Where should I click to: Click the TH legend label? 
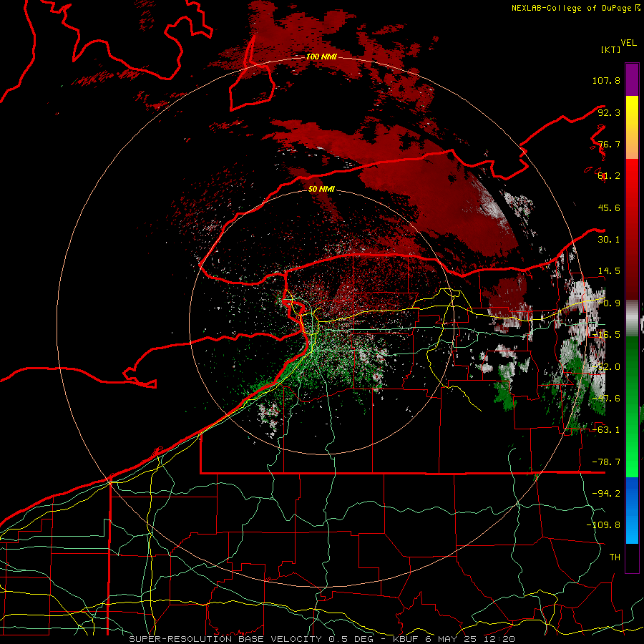coord(615,557)
